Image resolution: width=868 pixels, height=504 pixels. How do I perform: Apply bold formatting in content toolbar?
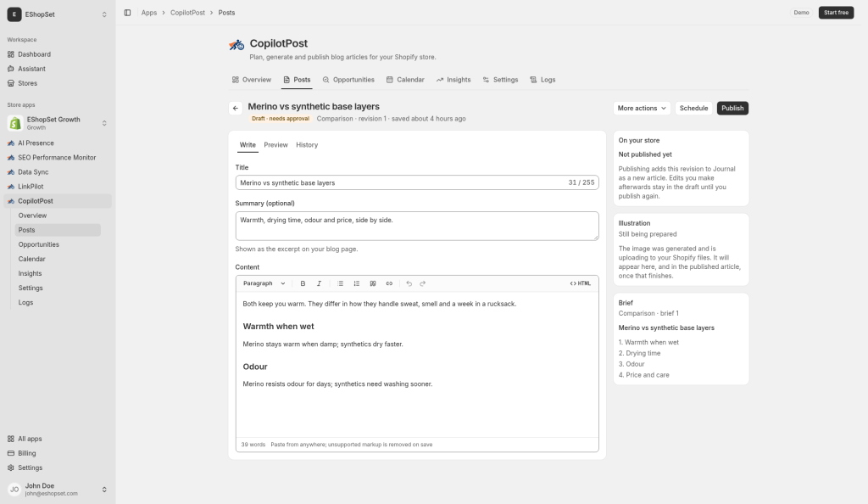point(303,283)
